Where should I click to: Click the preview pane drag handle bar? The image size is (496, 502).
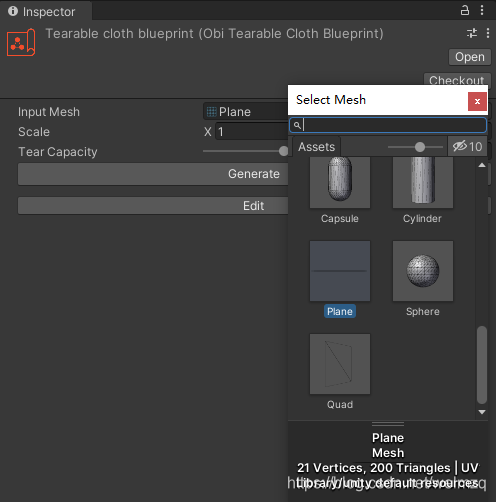pyautogui.click(x=388, y=424)
